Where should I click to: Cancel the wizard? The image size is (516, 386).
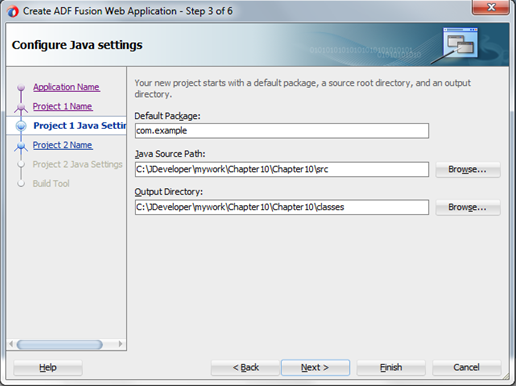click(467, 368)
